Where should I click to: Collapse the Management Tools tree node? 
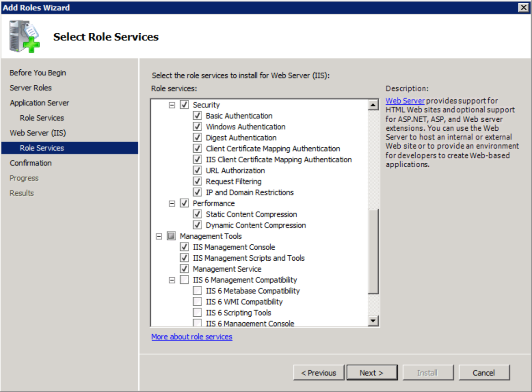pos(159,237)
